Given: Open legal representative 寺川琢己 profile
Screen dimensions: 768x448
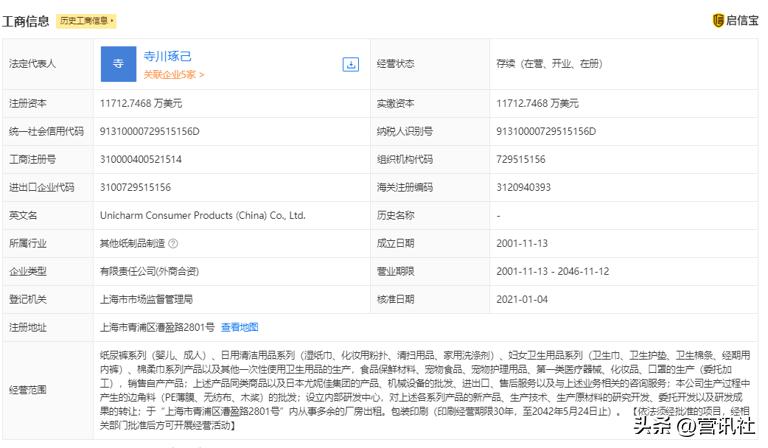Looking at the screenshot, I should click(x=168, y=57).
